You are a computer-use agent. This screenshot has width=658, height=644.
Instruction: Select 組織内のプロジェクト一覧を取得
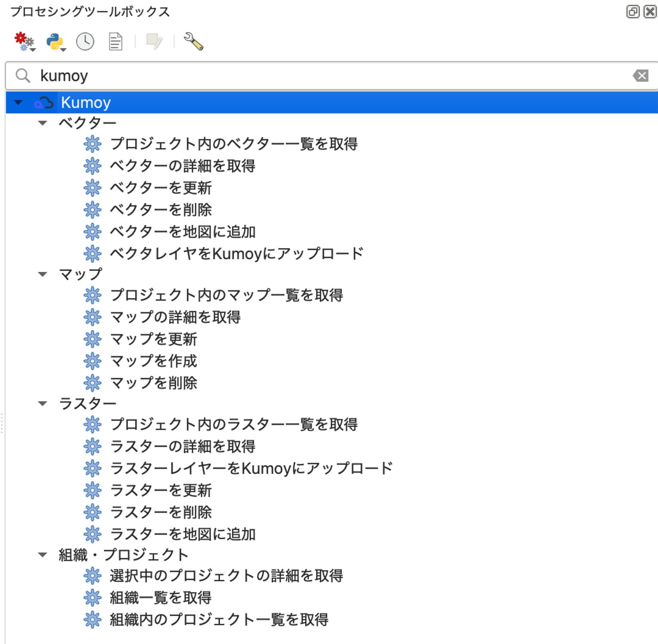point(219,619)
